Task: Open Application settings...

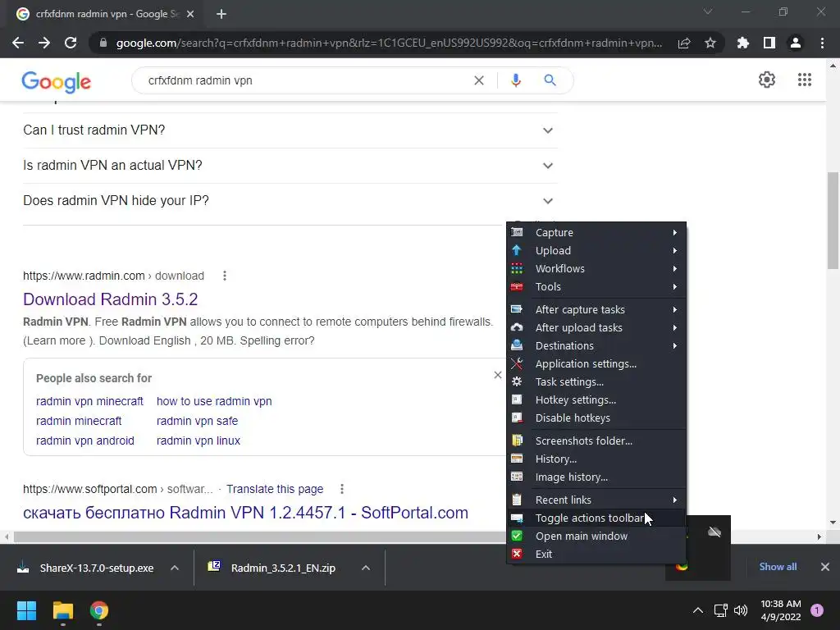Action: (596, 364)
